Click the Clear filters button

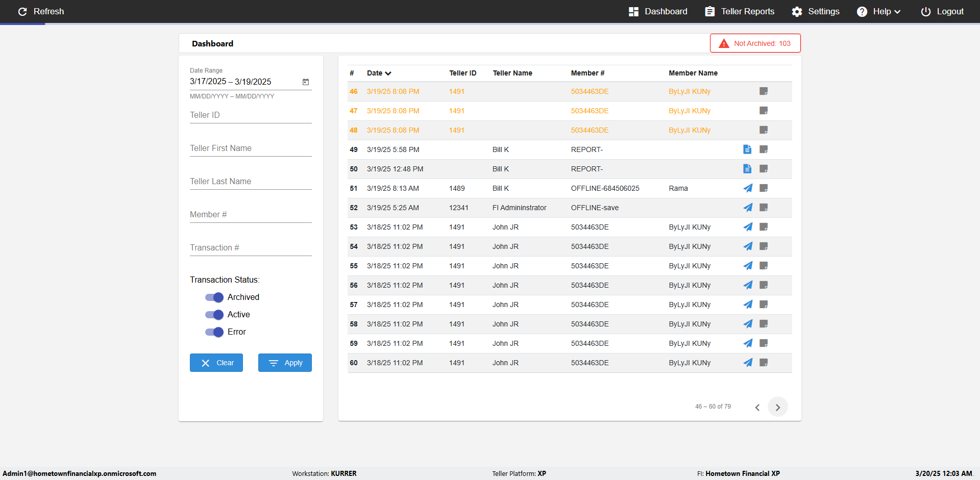pos(216,363)
